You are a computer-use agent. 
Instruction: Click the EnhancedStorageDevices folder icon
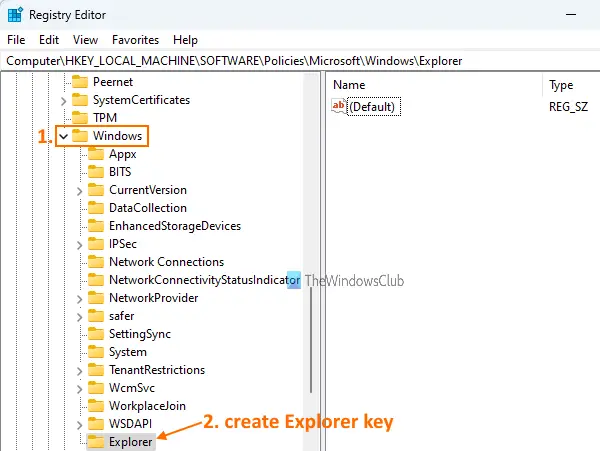96,226
